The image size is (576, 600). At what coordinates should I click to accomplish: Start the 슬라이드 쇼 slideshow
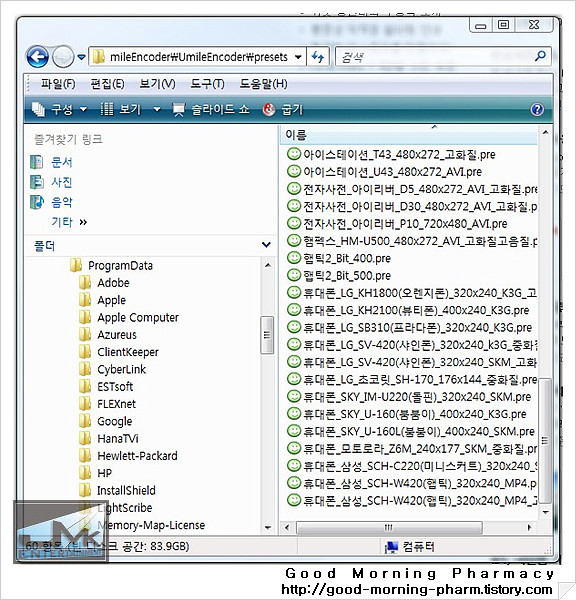(x=211, y=109)
